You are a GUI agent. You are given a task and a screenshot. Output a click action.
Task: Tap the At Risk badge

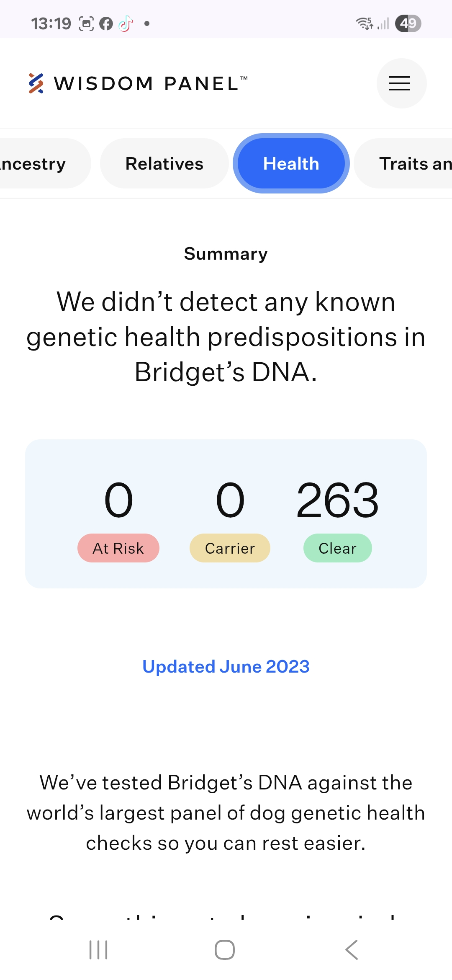coord(118,548)
